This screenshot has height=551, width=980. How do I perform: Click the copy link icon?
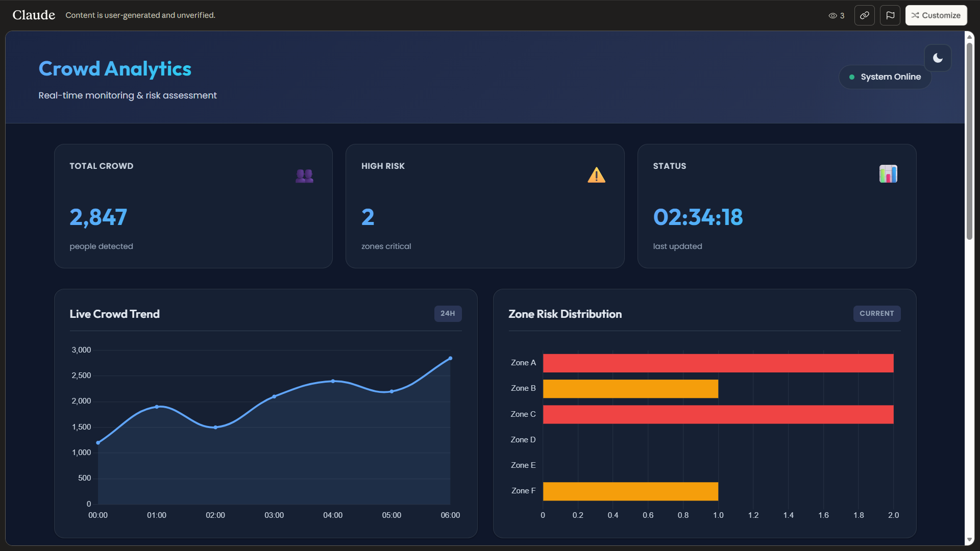(864, 15)
